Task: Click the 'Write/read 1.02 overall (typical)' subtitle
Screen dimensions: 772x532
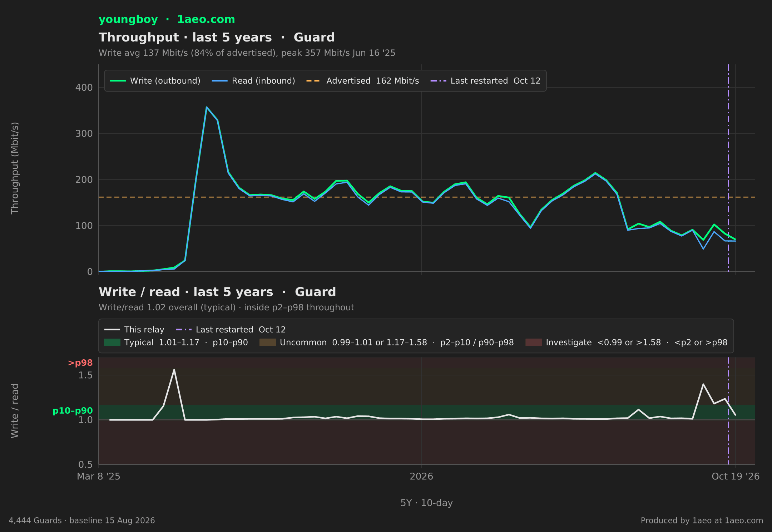Action: pyautogui.click(x=226, y=307)
